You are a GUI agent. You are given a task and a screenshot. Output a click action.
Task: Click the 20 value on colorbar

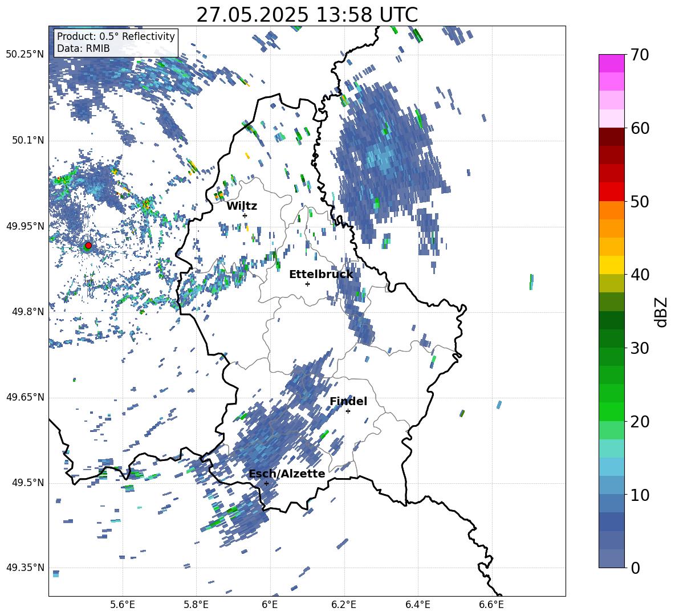point(640,421)
